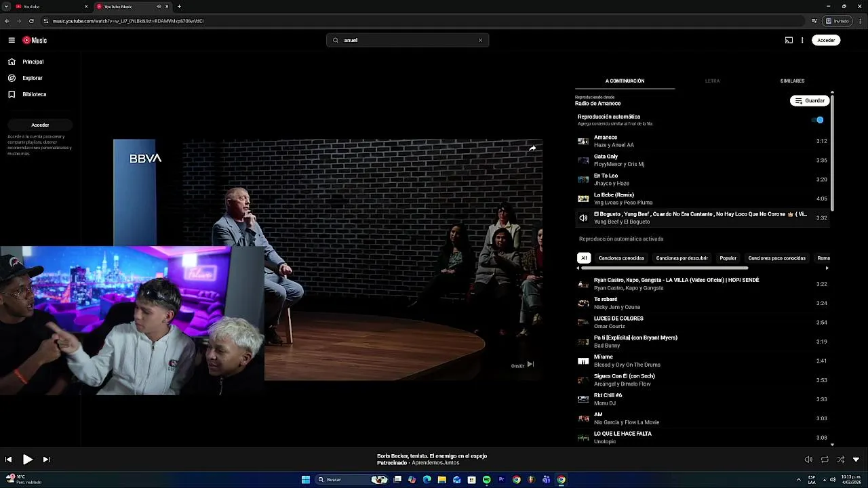Toggle shuffle in the player bar
Image resolution: width=868 pixels, height=488 pixels.
[841, 460]
